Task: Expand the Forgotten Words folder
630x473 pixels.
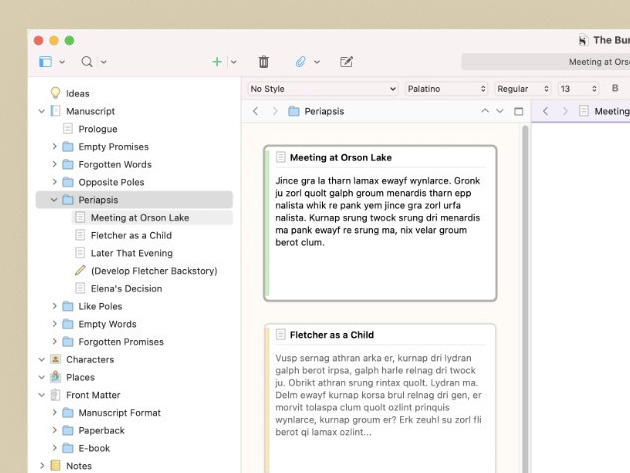Action: click(54, 165)
